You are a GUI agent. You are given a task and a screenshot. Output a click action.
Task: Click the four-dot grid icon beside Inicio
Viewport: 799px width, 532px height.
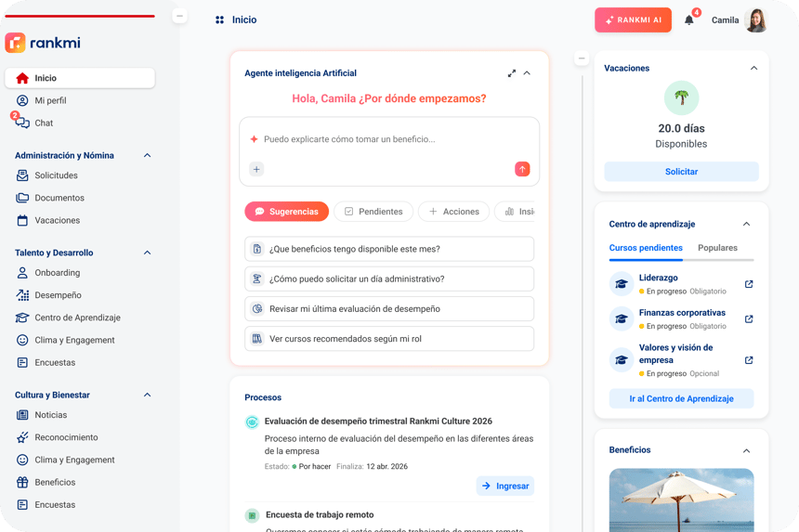tap(219, 19)
